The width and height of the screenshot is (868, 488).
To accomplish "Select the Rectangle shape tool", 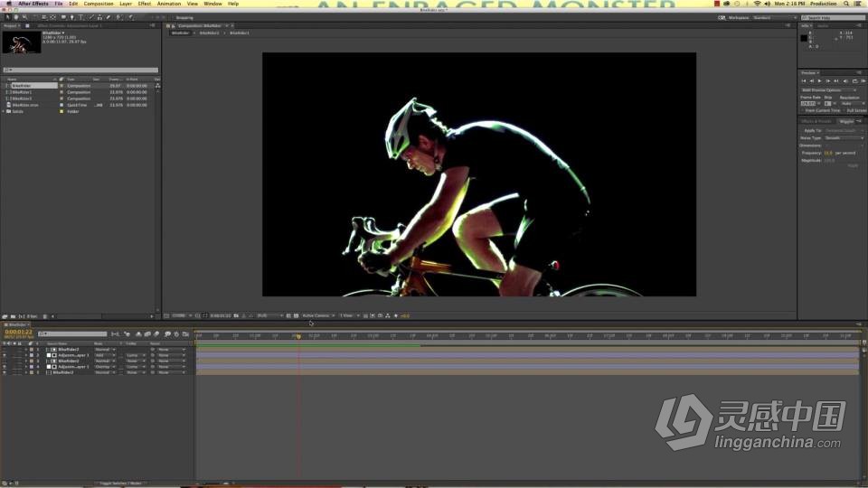I will [x=63, y=17].
